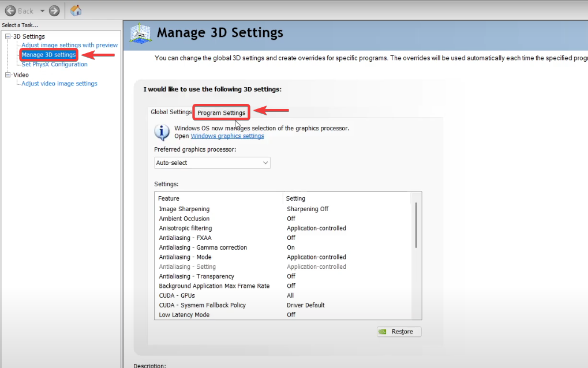Select the Low Latency Mode row

pos(283,315)
